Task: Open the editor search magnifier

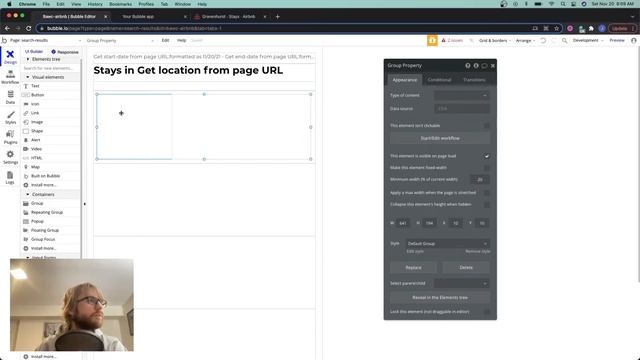Action: [x=564, y=40]
